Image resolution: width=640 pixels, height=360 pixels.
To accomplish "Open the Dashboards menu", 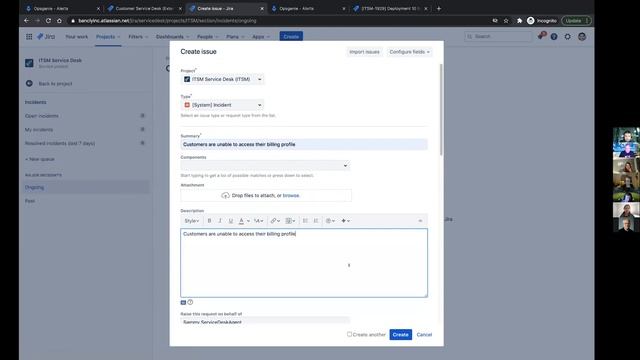I will (x=172, y=37).
